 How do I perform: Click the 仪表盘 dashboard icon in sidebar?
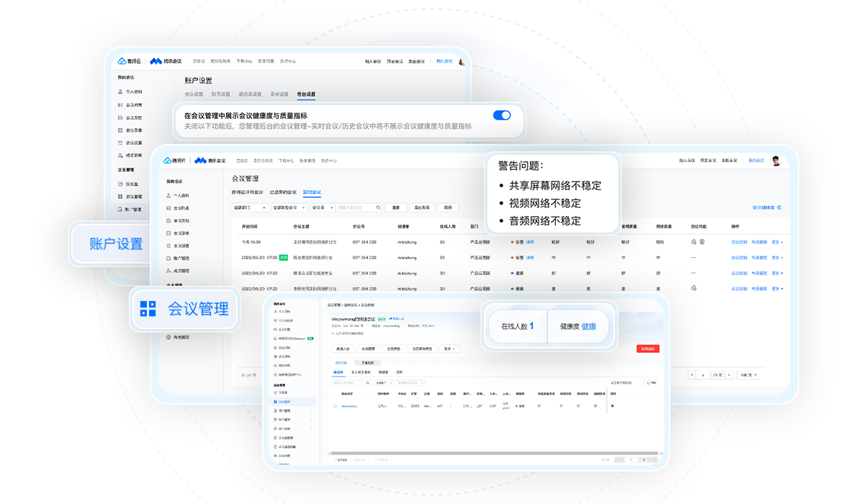tap(119, 184)
